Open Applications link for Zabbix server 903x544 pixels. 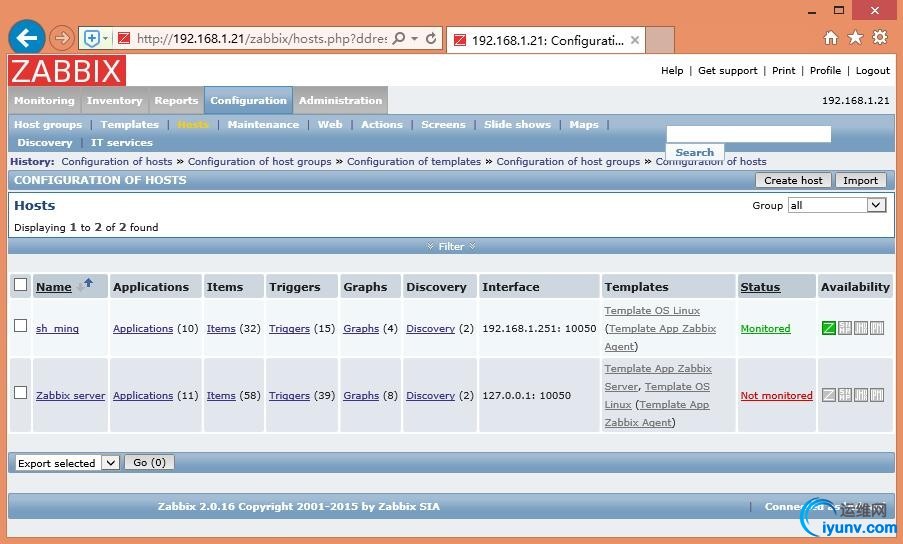point(143,395)
